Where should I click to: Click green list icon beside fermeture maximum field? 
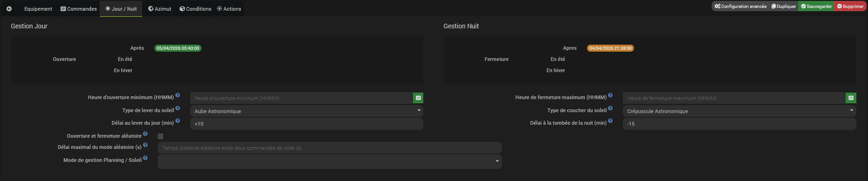coord(851,98)
